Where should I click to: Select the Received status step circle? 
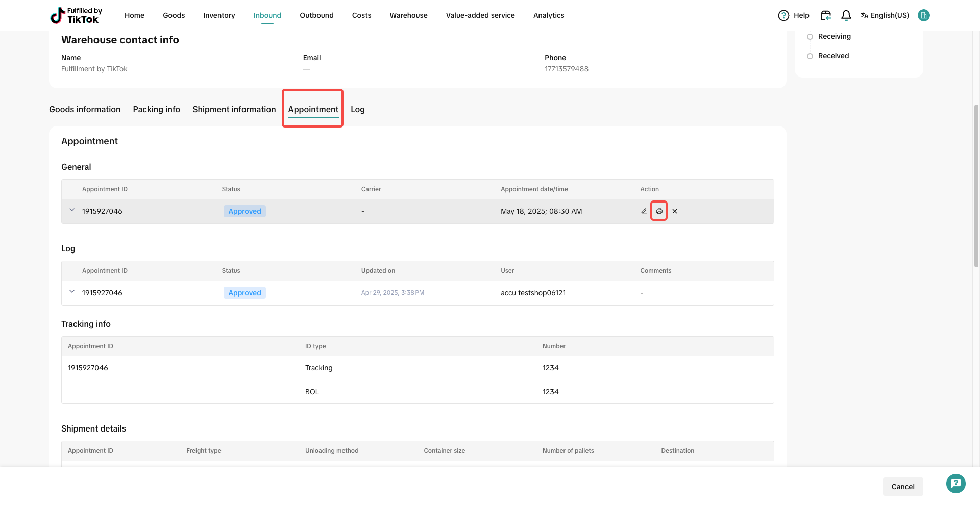[x=810, y=56]
